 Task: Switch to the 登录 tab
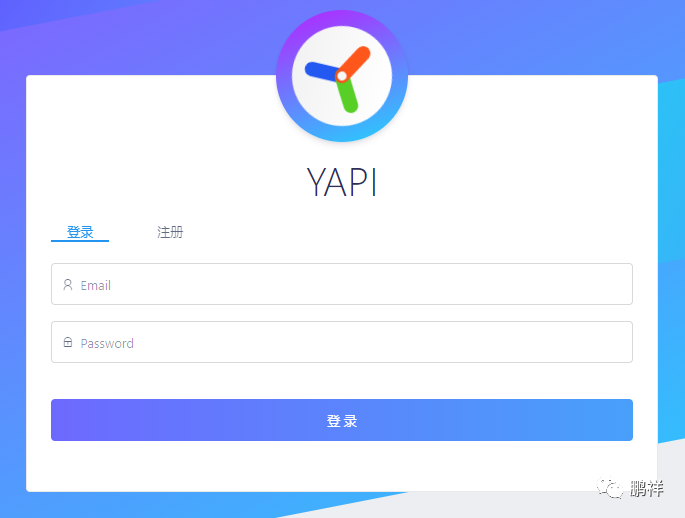coord(80,232)
